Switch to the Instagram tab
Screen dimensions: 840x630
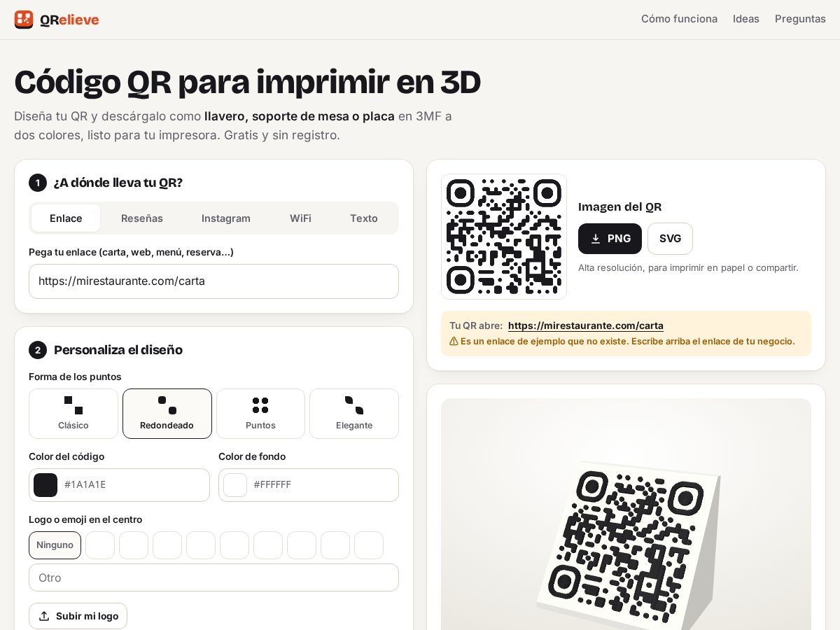(x=226, y=218)
